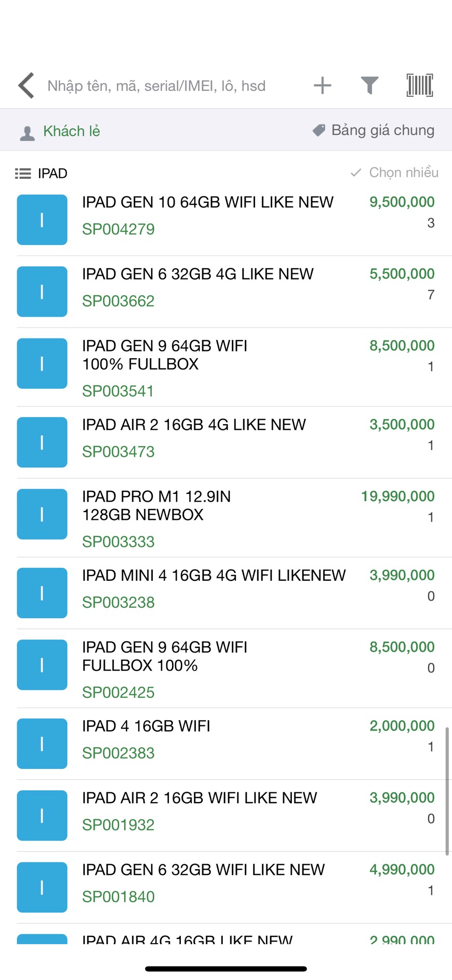Image resolution: width=452 pixels, height=980 pixels.
Task: Tap the price tag icon
Action: (x=318, y=130)
